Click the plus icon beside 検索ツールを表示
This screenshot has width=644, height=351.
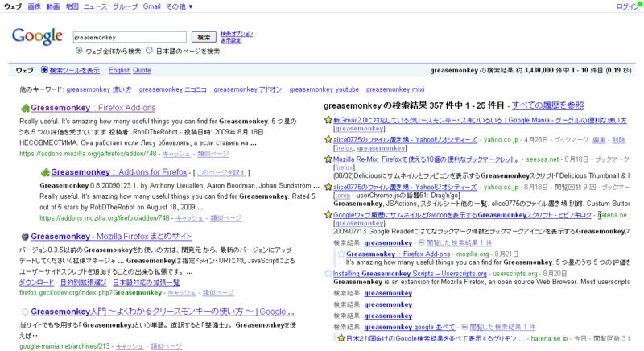(44, 70)
